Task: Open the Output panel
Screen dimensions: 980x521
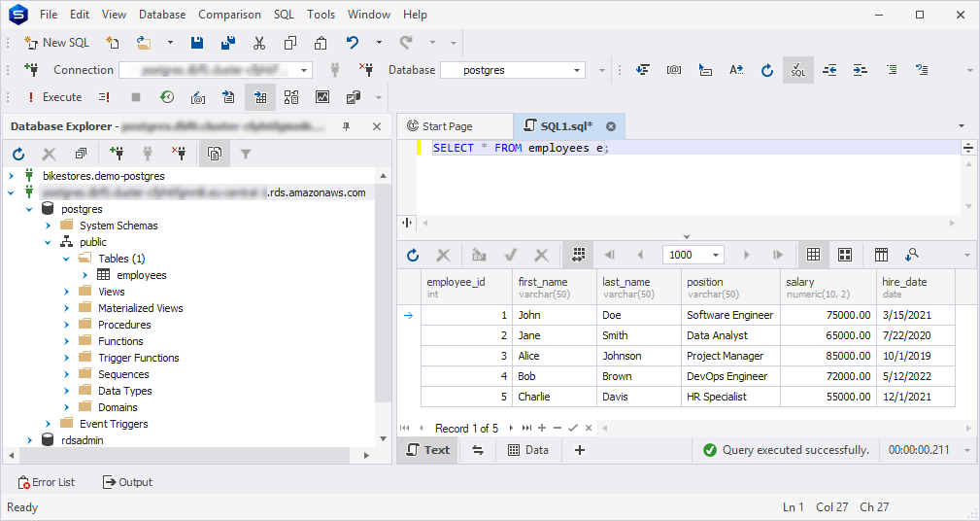Action: [127, 482]
